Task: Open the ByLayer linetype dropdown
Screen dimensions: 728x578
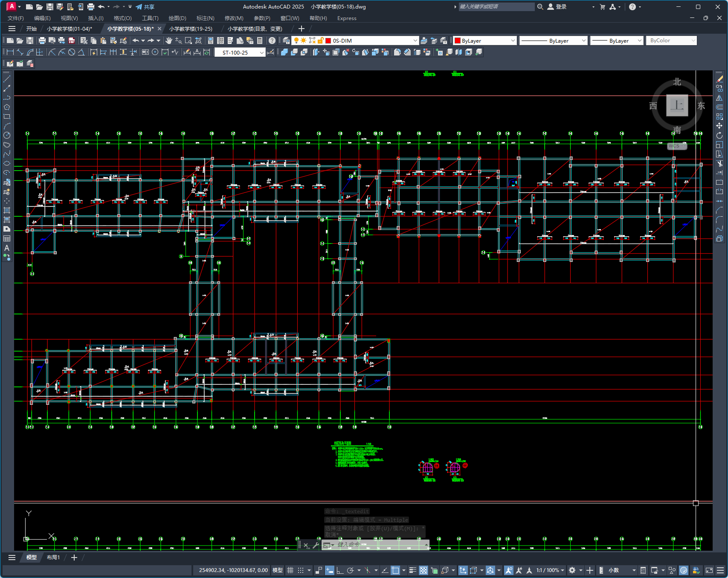Action: [x=583, y=41]
